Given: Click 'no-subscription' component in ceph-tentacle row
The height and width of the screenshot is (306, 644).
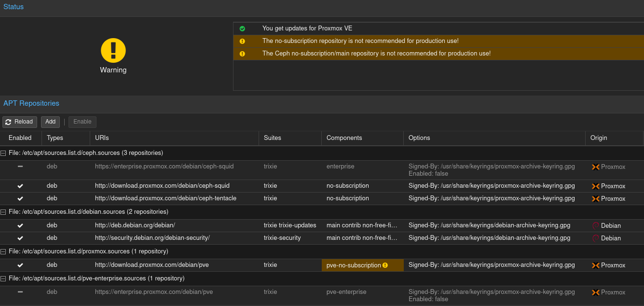Looking at the screenshot, I should (348, 198).
